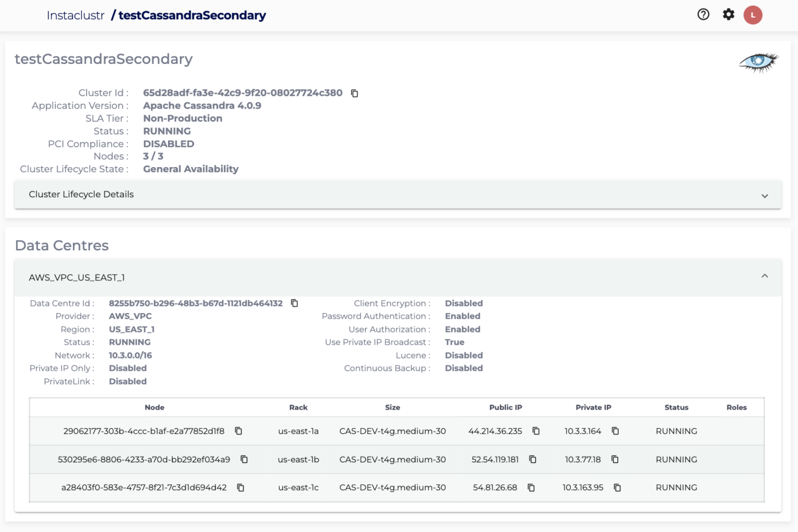798x532 pixels.
Task: Expand the Cluster Lifecycle Details section
Action: click(765, 195)
